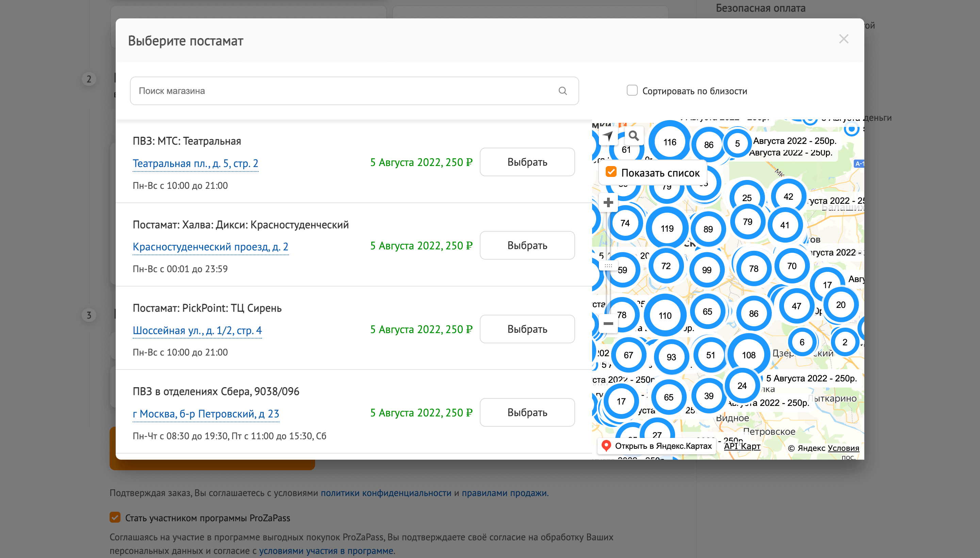
Task: Open address 'Шоссейная ул., д. 1/2, стр. 4'
Action: [197, 330]
